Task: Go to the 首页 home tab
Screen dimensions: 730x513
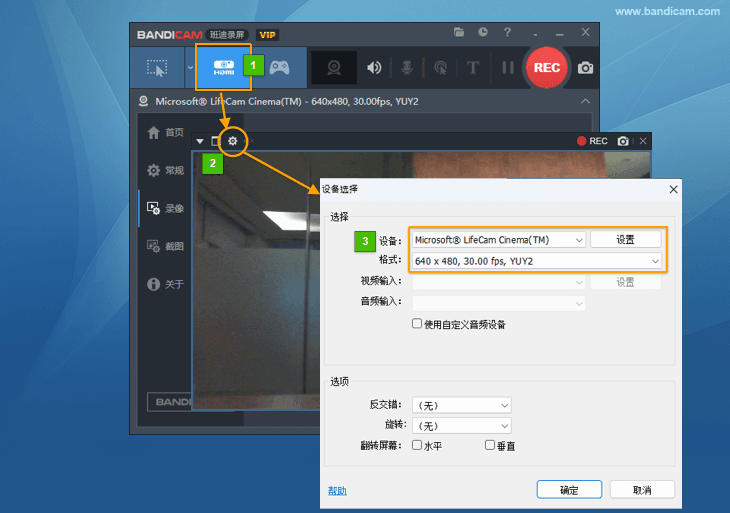Action: coord(166,133)
